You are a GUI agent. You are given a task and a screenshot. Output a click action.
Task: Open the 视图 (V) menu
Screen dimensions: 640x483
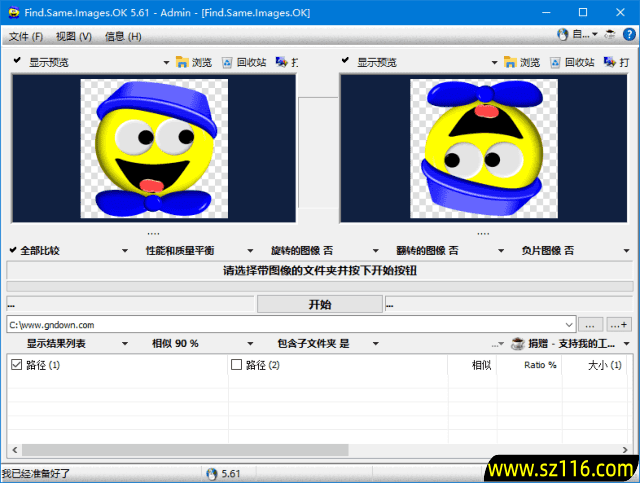pyautogui.click(x=73, y=37)
